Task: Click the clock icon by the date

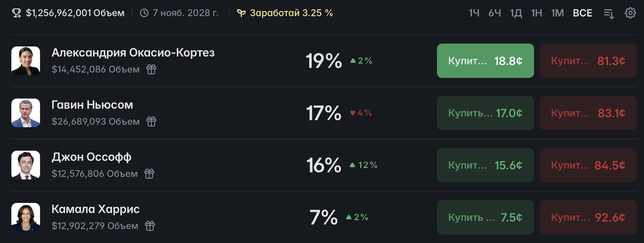Action: coord(145,13)
